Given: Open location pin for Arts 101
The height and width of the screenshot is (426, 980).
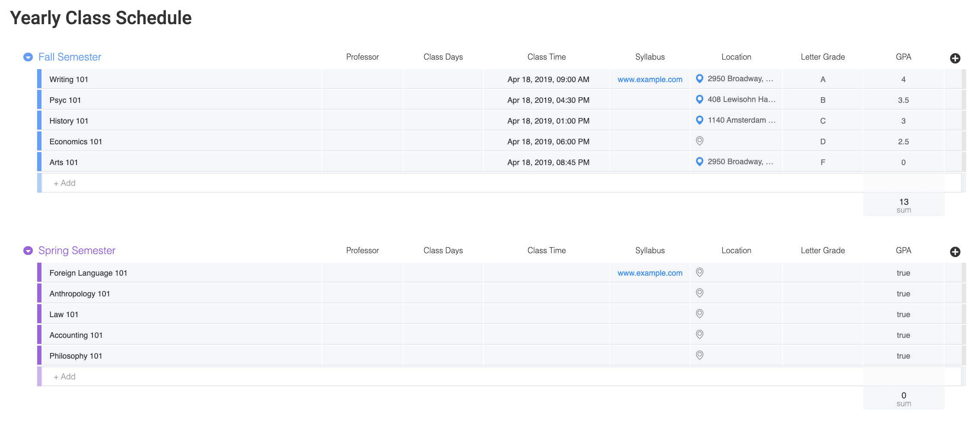Looking at the screenshot, I should click(x=700, y=162).
